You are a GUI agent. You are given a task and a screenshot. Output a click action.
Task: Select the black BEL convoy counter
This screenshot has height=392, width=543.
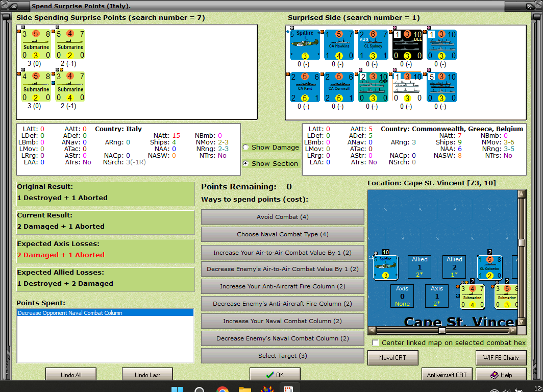coord(407,44)
